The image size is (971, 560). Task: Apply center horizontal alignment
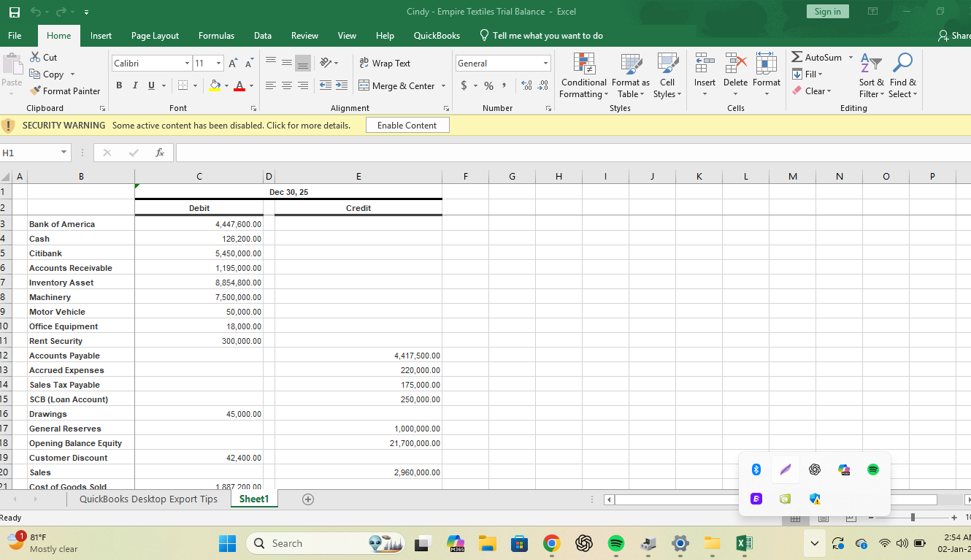(x=287, y=86)
